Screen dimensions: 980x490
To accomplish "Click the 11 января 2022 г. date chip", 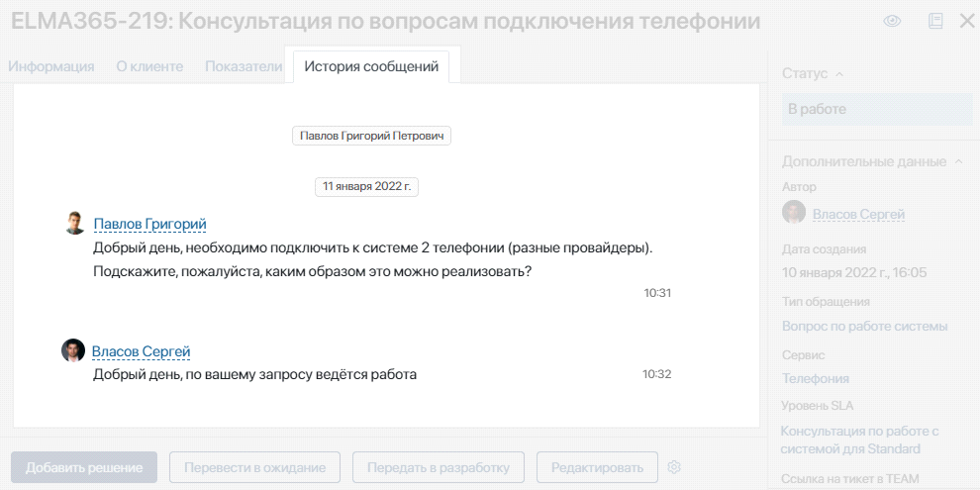I will (x=366, y=186).
